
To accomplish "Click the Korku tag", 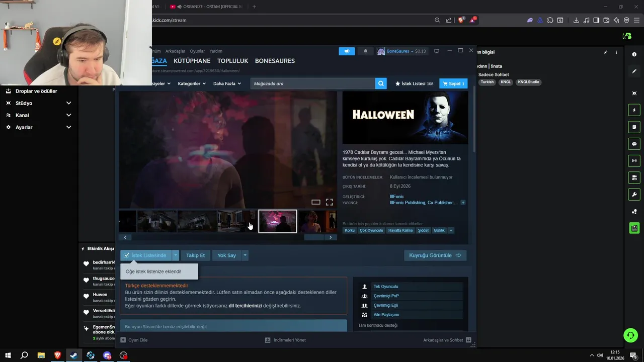I will [350, 230].
